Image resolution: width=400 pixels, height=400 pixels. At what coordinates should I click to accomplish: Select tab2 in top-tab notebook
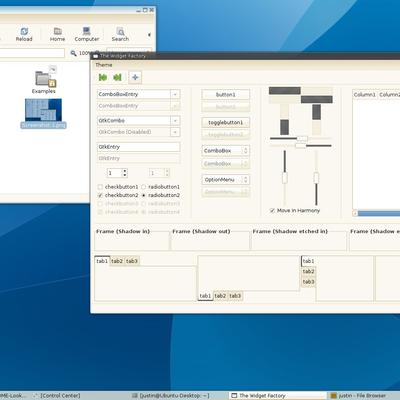point(117,261)
